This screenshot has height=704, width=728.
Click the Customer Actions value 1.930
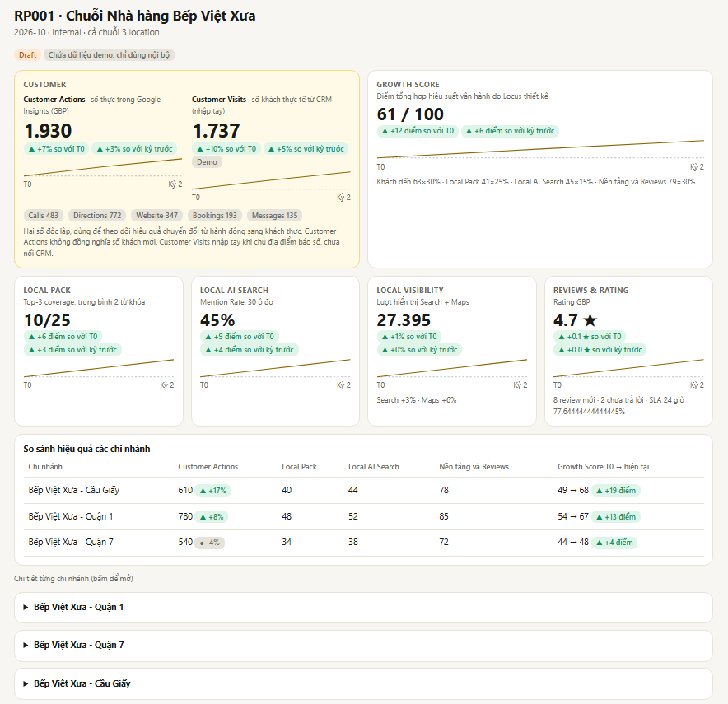(x=48, y=131)
